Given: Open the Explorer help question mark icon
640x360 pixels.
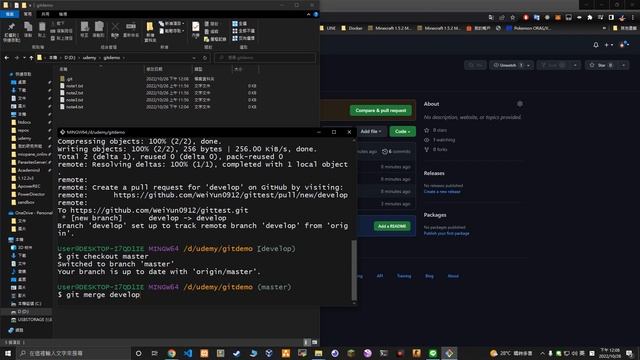Looking at the screenshot, I should (x=316, y=14).
